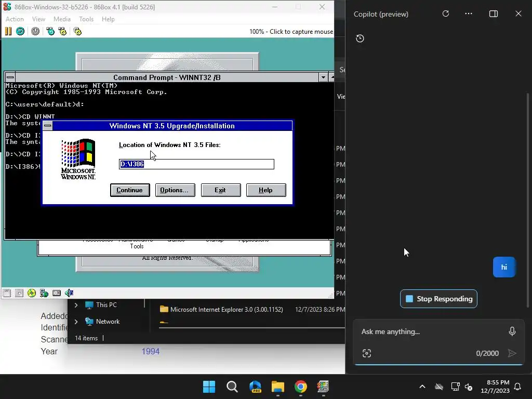Open Windows Start menu
Viewport: 532px width, 399px height.
click(209, 387)
